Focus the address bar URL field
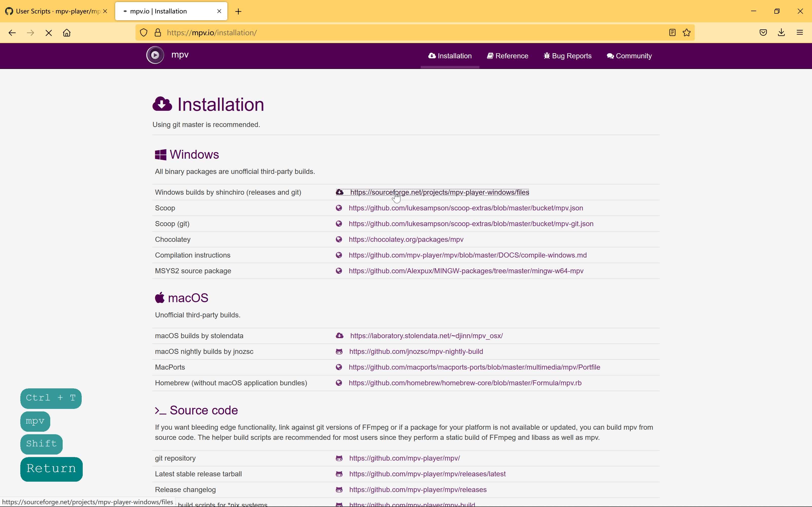The image size is (812, 507). point(403,32)
